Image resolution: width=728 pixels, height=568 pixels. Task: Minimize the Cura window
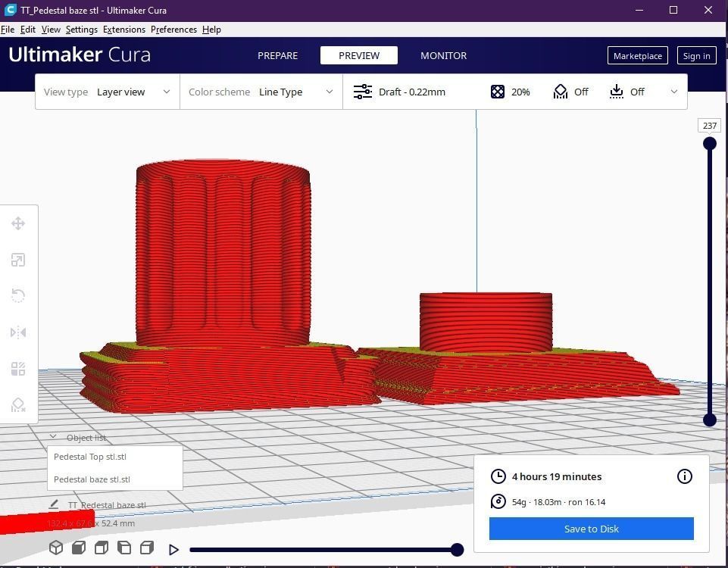tap(639, 10)
